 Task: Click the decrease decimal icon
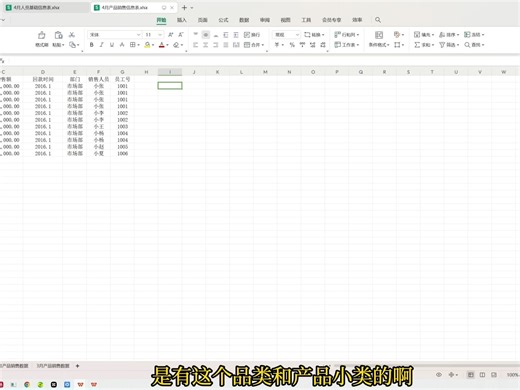323,45
